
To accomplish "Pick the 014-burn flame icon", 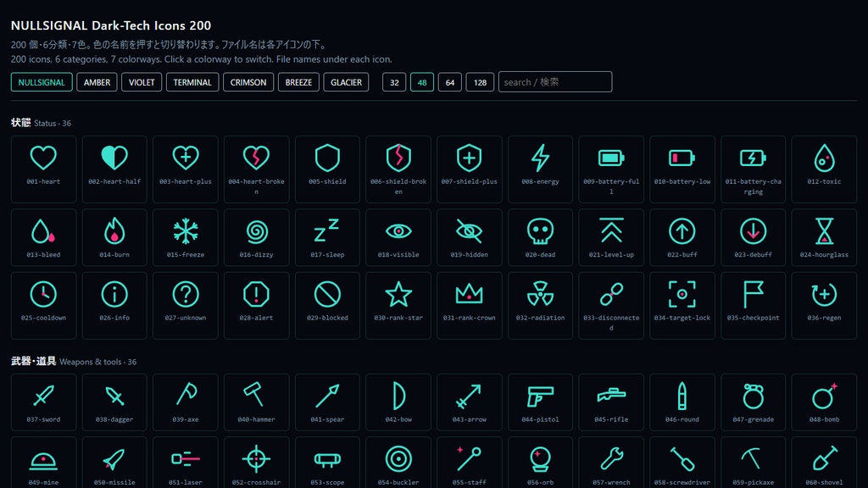I will pyautogui.click(x=114, y=231).
